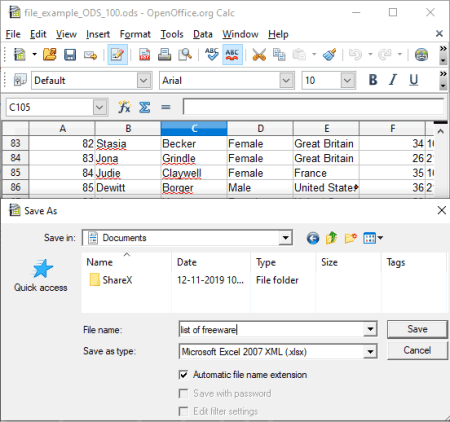Toggle Bold formatting
The image size is (450, 422).
coord(373,80)
